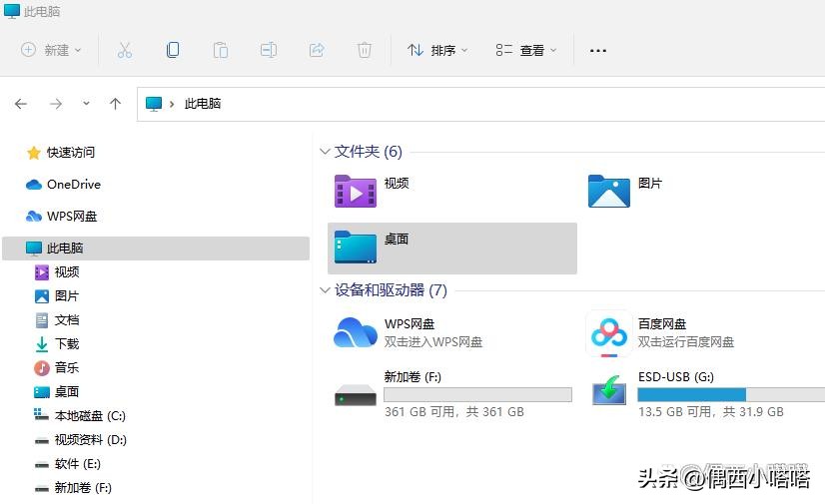The width and height of the screenshot is (825, 504).
Task: Open the 新建 (New) menu button
Action: pyautogui.click(x=51, y=51)
